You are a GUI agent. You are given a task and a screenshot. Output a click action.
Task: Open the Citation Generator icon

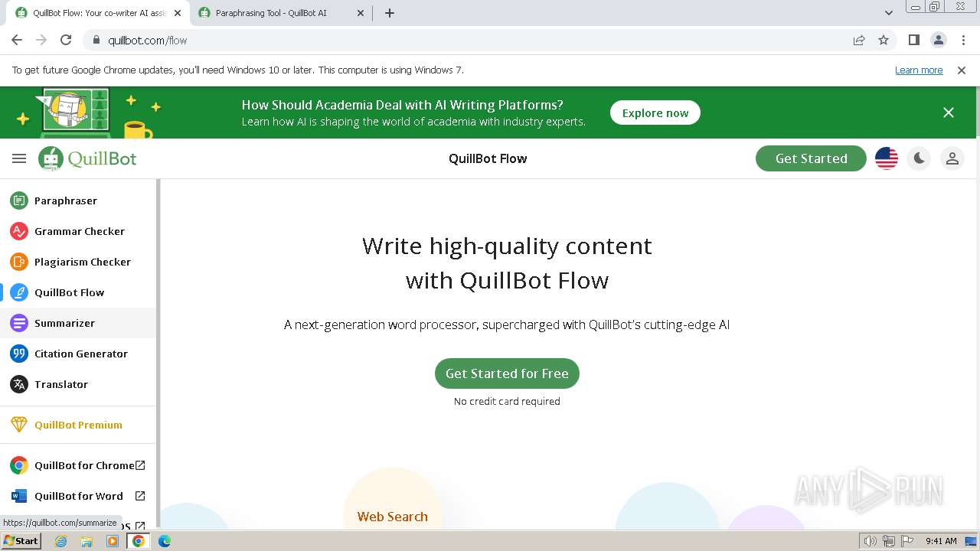coord(19,354)
